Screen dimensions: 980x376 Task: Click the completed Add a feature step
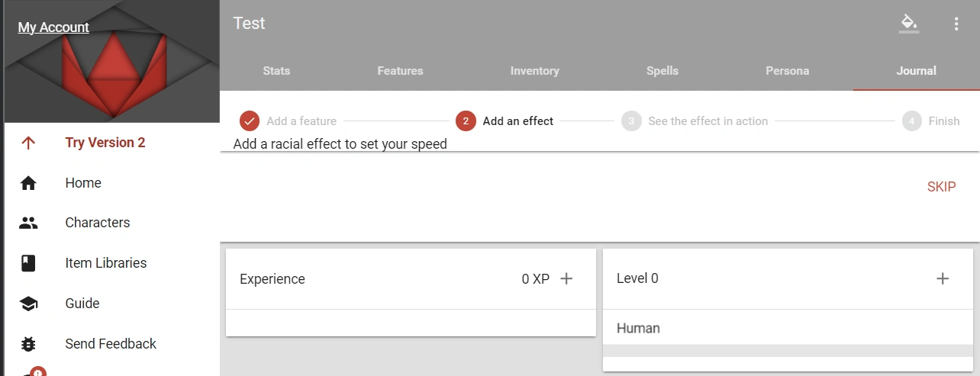(289, 121)
